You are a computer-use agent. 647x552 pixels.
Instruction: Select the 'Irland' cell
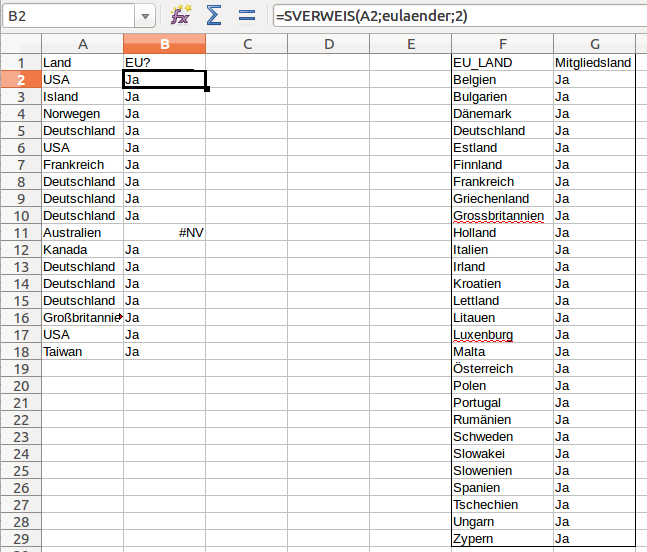pyautogui.click(x=503, y=267)
